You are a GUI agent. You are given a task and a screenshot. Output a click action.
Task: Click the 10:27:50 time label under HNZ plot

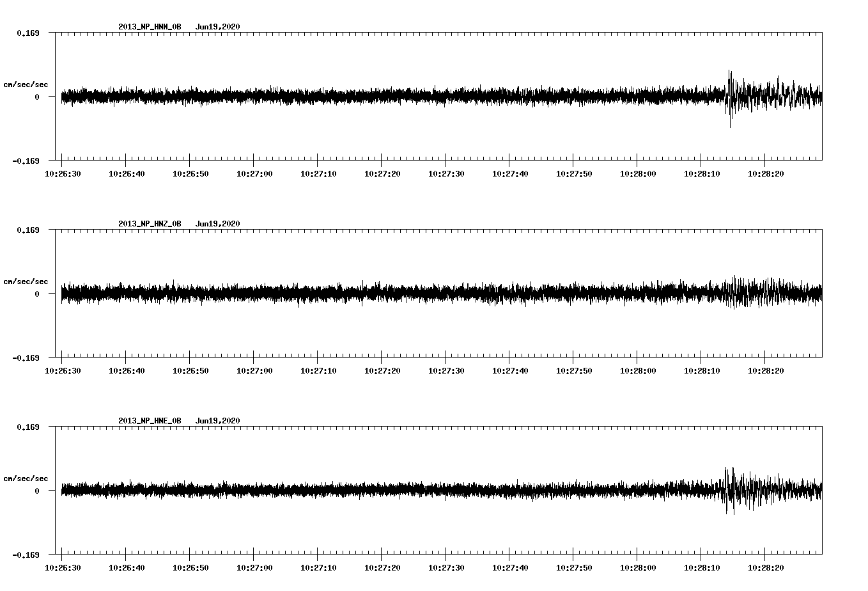coord(574,370)
